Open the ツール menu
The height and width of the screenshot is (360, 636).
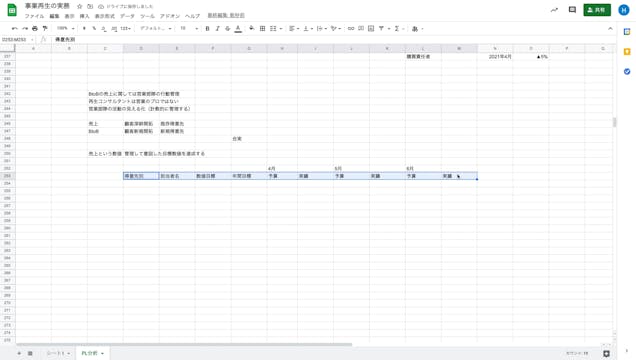point(147,16)
